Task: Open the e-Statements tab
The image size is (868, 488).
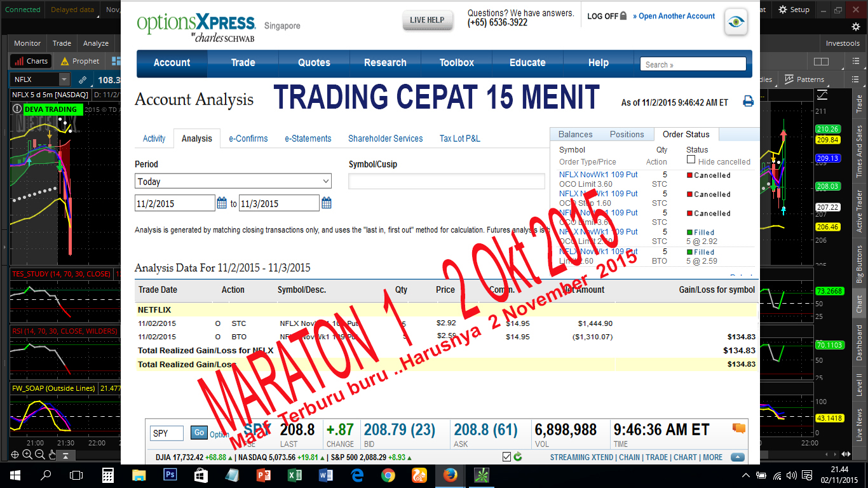Action: 308,139
